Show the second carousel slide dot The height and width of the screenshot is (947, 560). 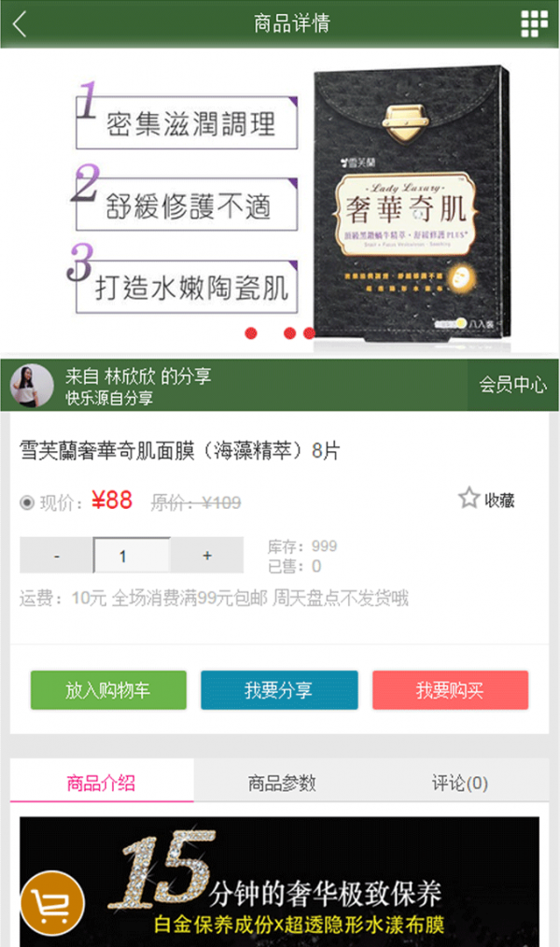(289, 333)
